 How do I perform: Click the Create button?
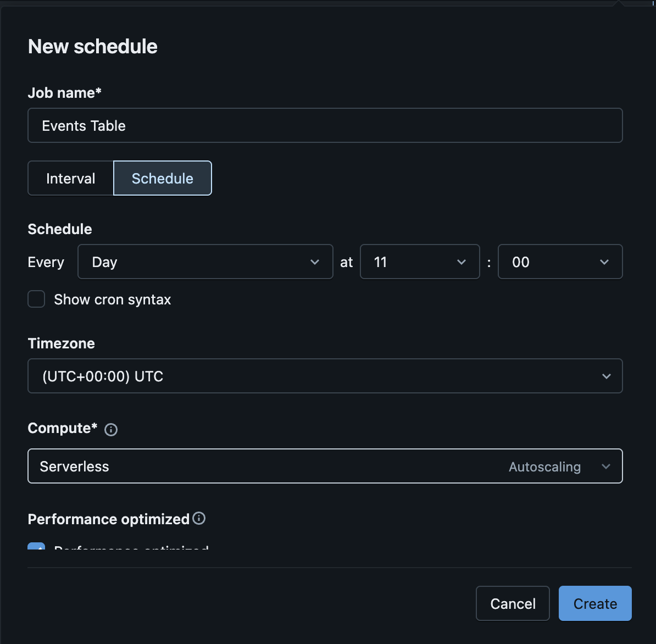click(x=595, y=603)
